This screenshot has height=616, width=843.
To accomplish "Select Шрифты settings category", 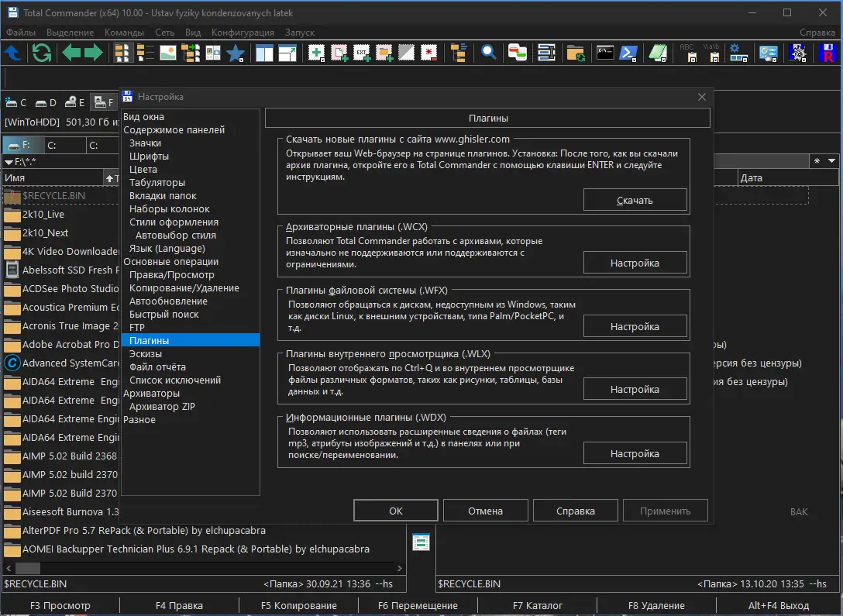I will pyautogui.click(x=149, y=156).
